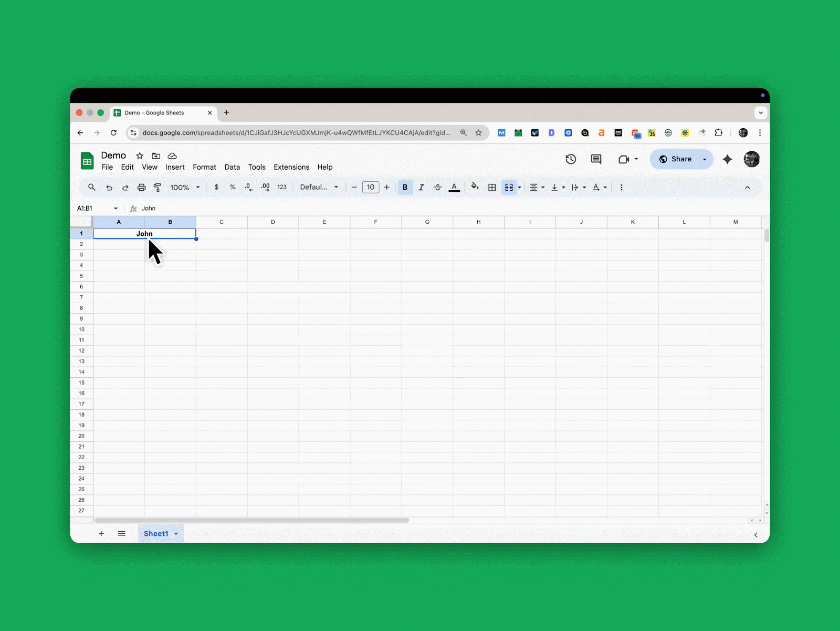Toggle strikethrough formatting

438,187
